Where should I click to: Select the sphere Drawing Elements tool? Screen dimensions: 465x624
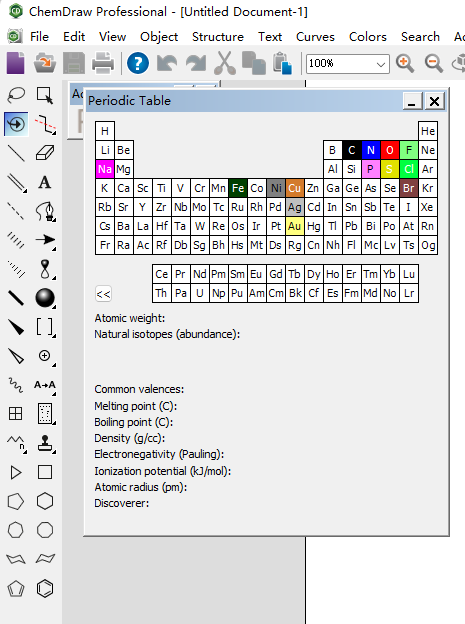point(45,298)
